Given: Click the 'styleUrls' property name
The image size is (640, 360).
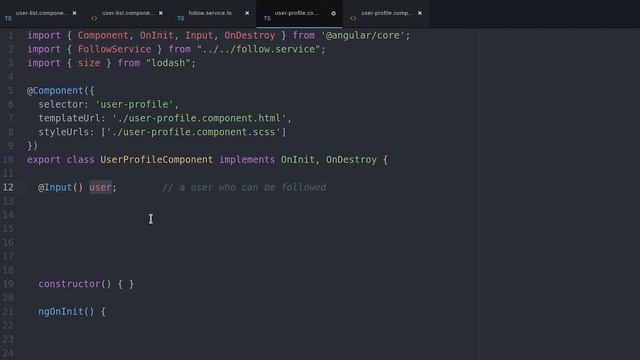Looking at the screenshot, I should pos(64,132).
